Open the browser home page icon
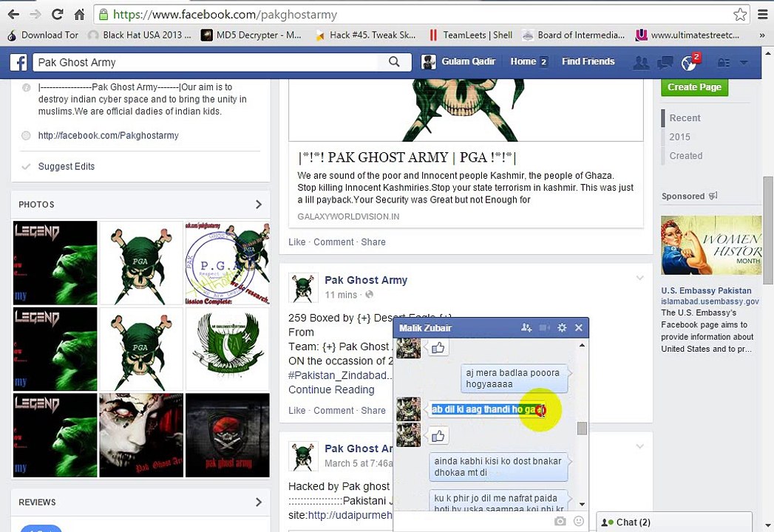The height and width of the screenshot is (532, 774). (x=80, y=14)
